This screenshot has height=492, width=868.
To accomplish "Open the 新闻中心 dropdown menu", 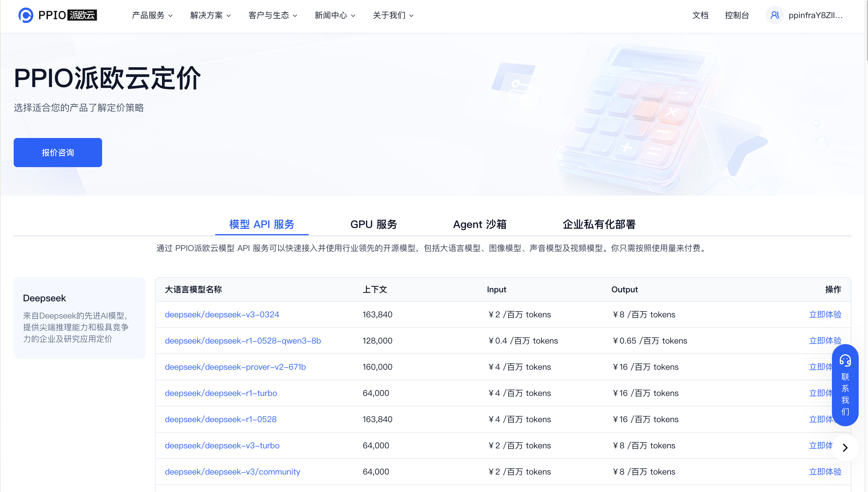I will pos(335,15).
